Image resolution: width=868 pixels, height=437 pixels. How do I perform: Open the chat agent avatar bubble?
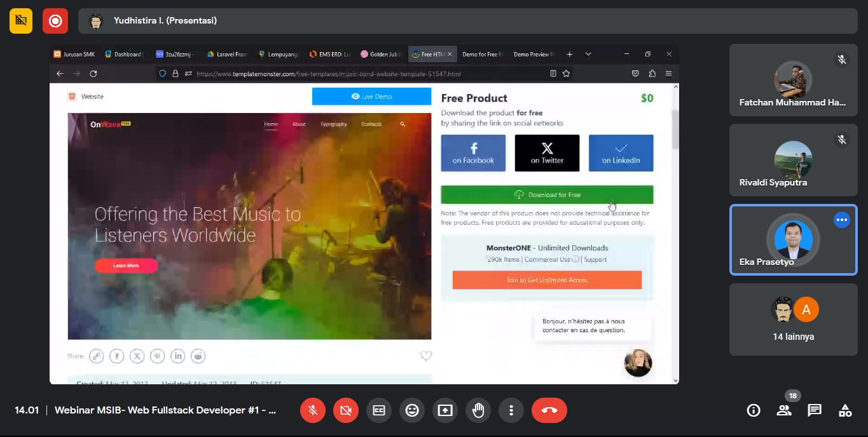pos(638,363)
